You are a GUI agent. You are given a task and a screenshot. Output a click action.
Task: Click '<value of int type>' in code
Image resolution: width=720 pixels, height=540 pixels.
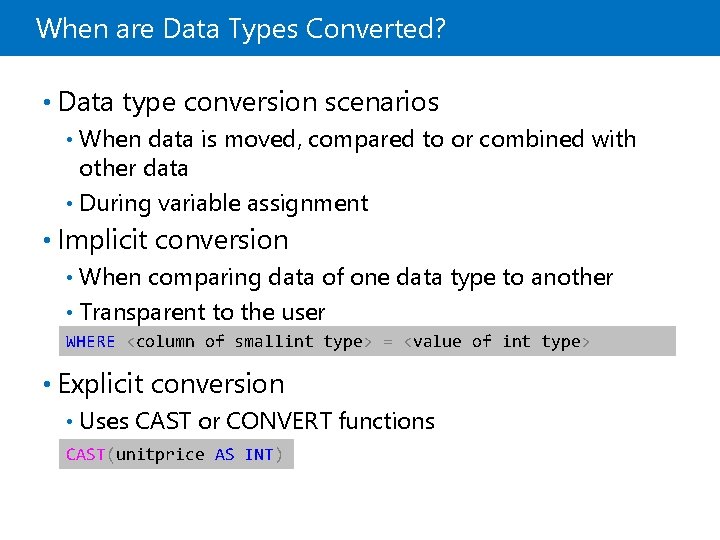pos(496,342)
